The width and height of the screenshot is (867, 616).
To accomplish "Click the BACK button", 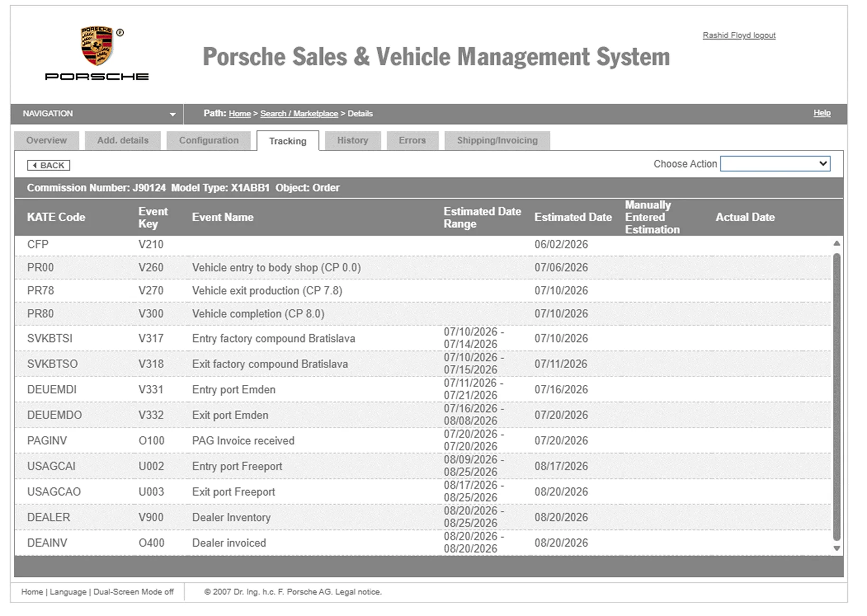I will click(x=48, y=165).
